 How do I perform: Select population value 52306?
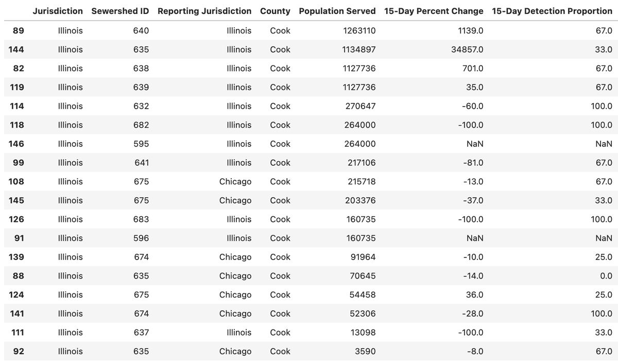tap(363, 313)
